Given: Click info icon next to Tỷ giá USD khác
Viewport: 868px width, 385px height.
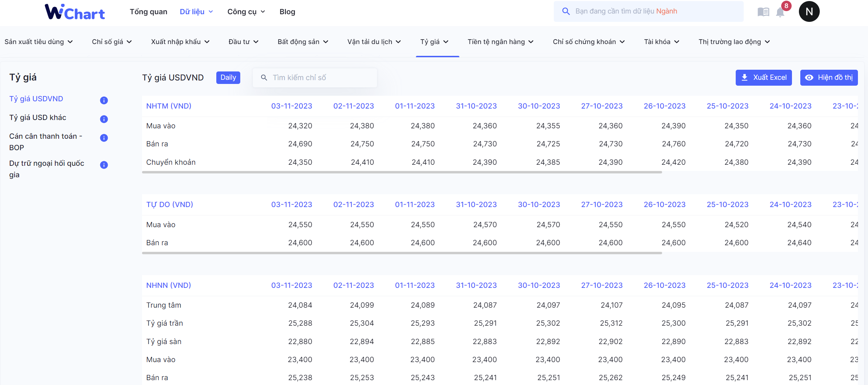Looking at the screenshot, I should [104, 119].
